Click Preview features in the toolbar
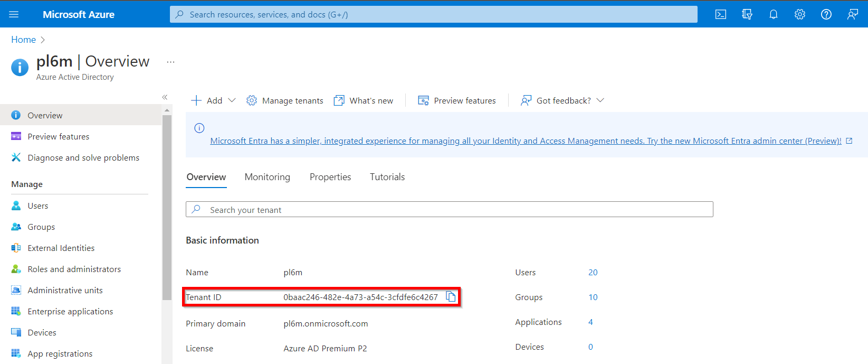Viewport: 868px width, 364px height. pos(457,100)
